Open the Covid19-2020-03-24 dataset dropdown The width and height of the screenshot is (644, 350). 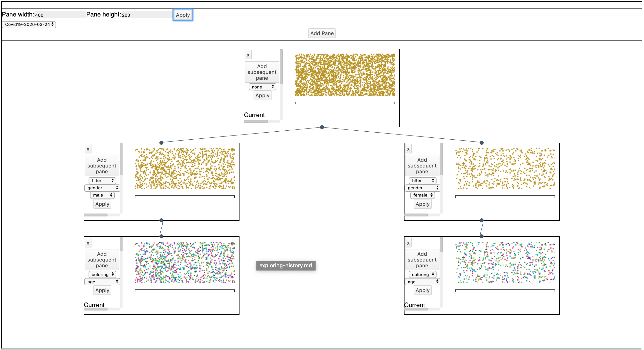tap(29, 24)
